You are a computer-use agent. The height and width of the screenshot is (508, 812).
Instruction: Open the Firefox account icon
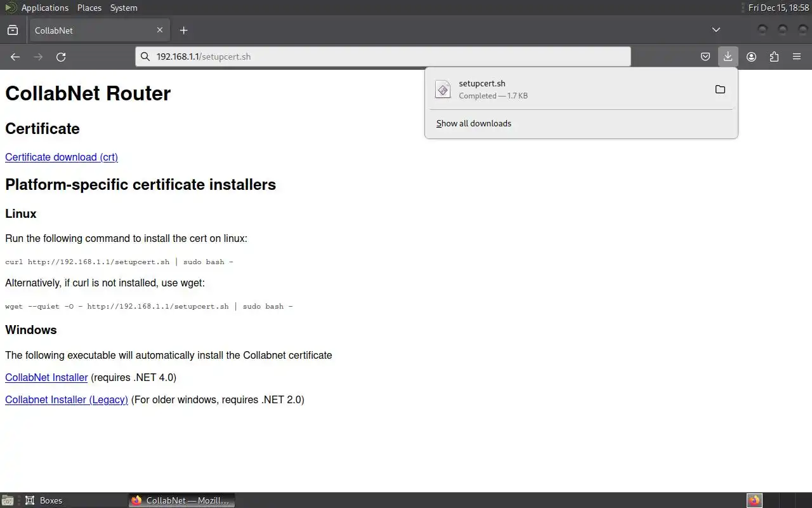752,57
